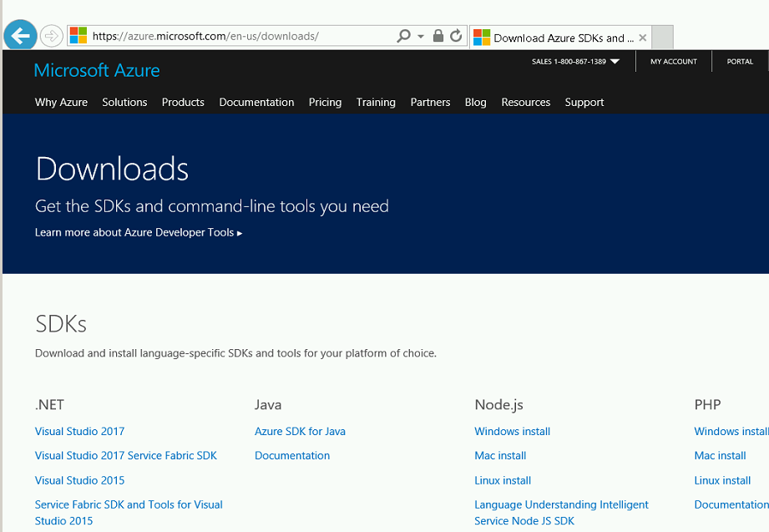Click the Microsoft logo favicon in address bar
This screenshot has width=769, height=532.
click(x=78, y=36)
